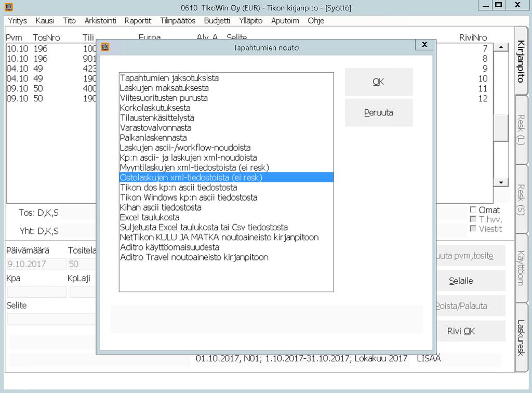Viewport: 532px width, 393px height.
Task: Open the Raportit menu
Action: click(x=138, y=21)
